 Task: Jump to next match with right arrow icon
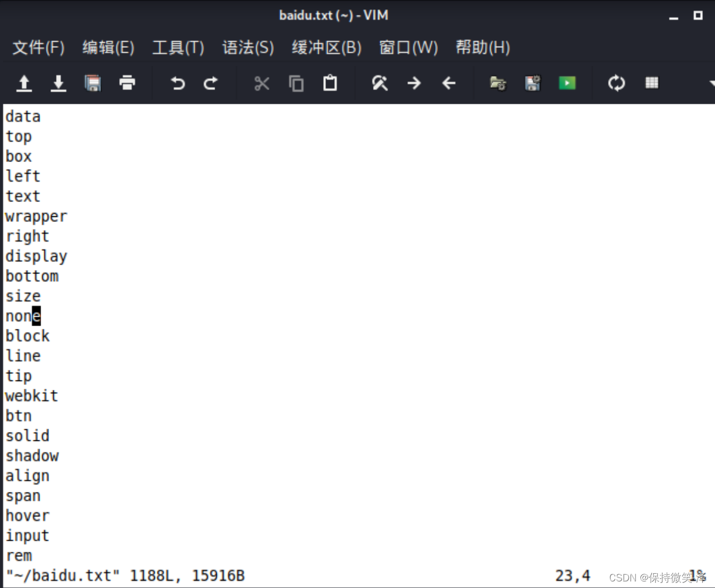click(414, 83)
